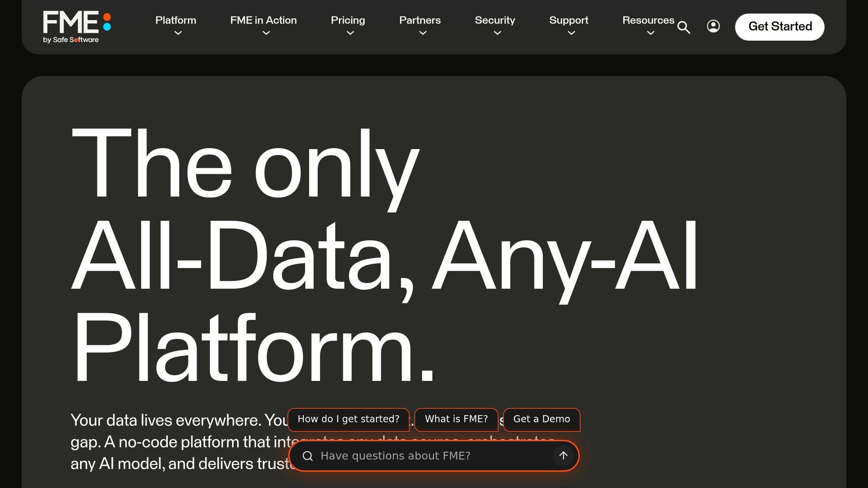Viewport: 868px width, 488px height.
Task: Open the Support menu
Action: pyautogui.click(x=569, y=20)
